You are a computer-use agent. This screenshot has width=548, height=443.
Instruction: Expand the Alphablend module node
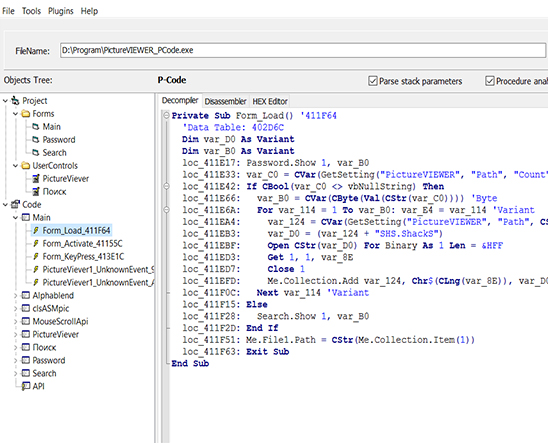15,296
